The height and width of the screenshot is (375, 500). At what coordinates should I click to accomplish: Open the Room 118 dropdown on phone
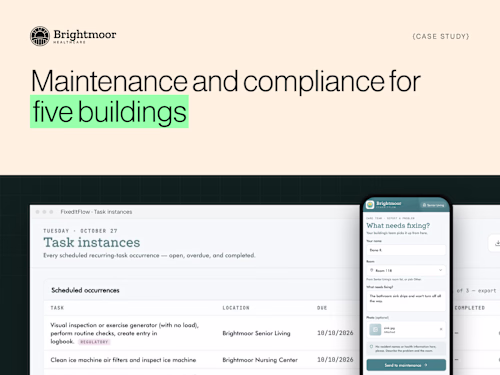406,270
